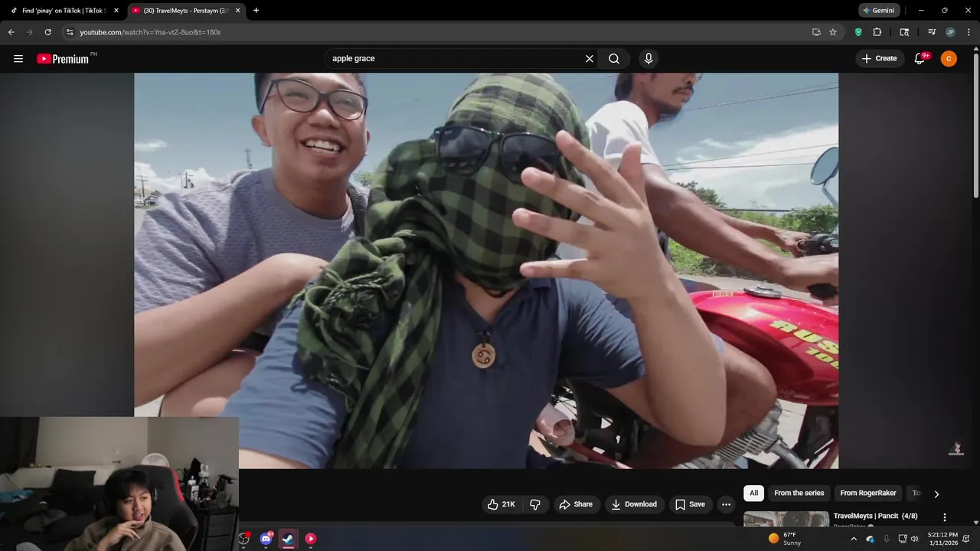Open the clock showing 5:21:12 PM
Image resolution: width=980 pixels, height=551 pixels.
click(942, 539)
